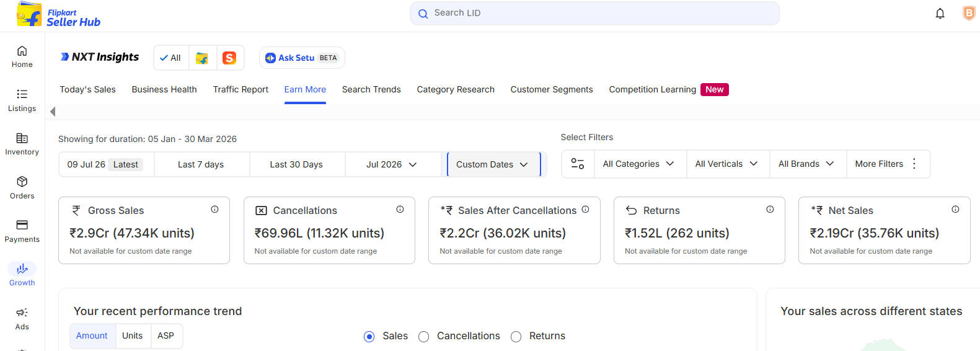Click the Gross Sales value ₹2.9Cr

pyautogui.click(x=132, y=233)
